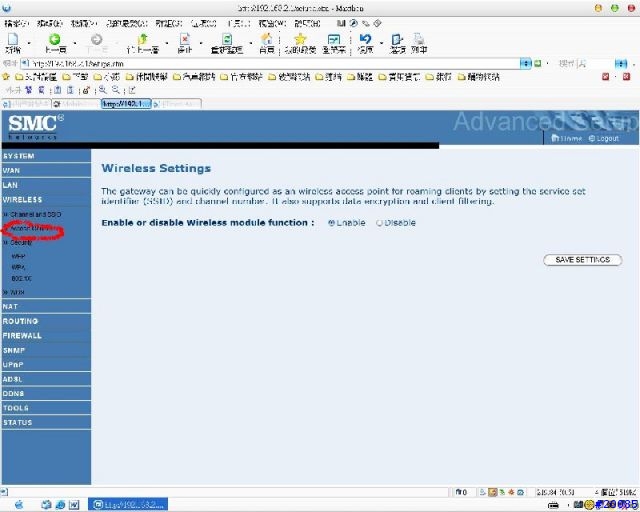Click the zoom in magnifier icon
Image resolution: width=640 pixels, height=512 pixels.
[x=102, y=90]
